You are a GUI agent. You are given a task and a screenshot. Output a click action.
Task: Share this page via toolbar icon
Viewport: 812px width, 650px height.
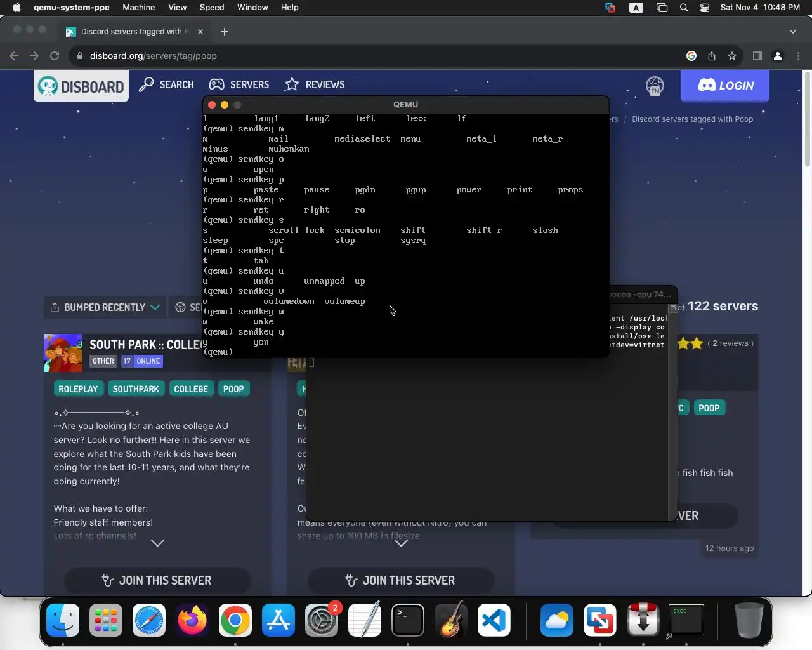coord(712,56)
